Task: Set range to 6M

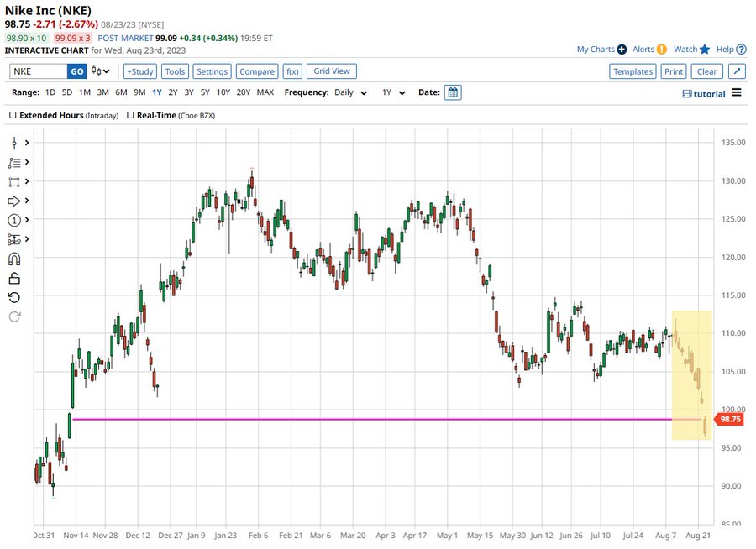Action: click(x=121, y=92)
